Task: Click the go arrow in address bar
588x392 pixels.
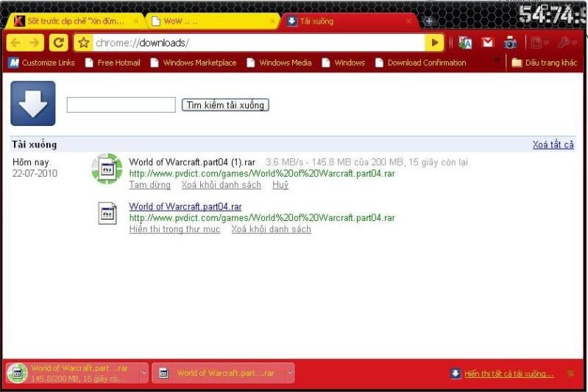Action: 436,43
